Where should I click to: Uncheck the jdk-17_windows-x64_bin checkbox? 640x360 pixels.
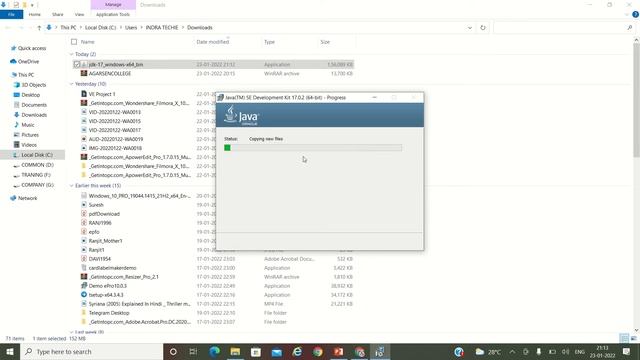(77, 64)
